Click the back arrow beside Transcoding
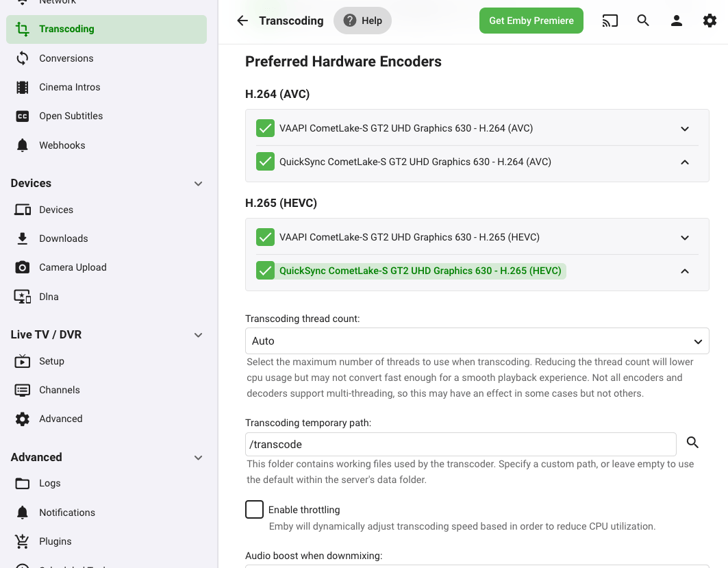The width and height of the screenshot is (728, 568). tap(242, 21)
